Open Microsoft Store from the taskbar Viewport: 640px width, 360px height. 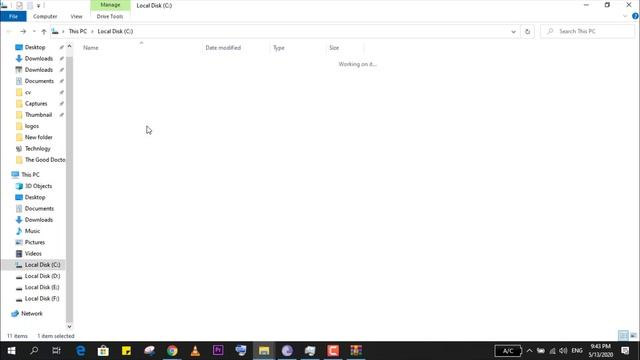(x=103, y=351)
